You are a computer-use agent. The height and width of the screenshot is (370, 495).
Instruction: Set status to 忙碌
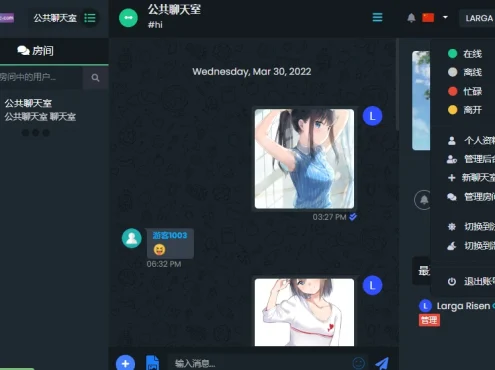[x=465, y=91]
